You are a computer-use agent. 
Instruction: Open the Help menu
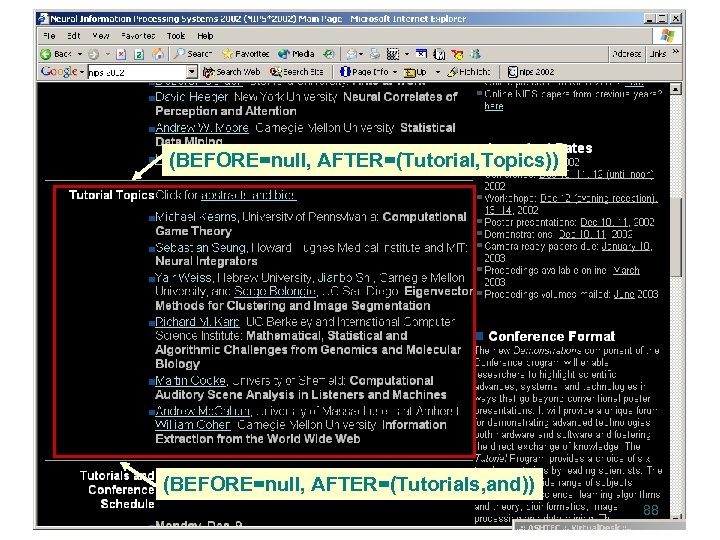(x=205, y=36)
